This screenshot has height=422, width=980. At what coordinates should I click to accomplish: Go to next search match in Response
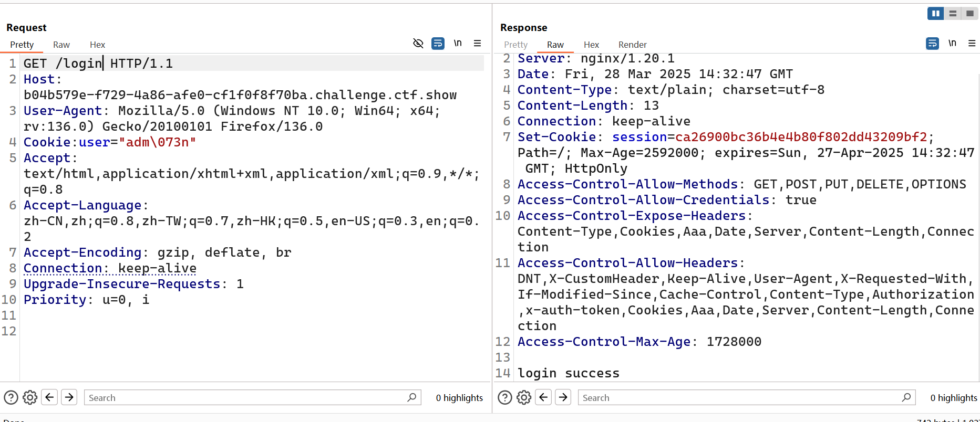point(563,397)
